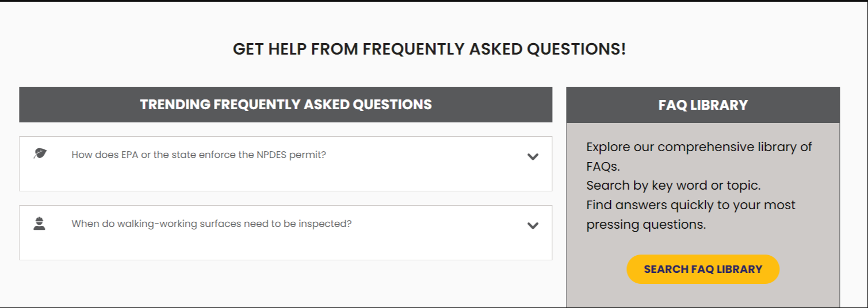This screenshot has width=868, height=308.
Task: Click the 'FAQs.' text in the library panel
Action: point(603,167)
